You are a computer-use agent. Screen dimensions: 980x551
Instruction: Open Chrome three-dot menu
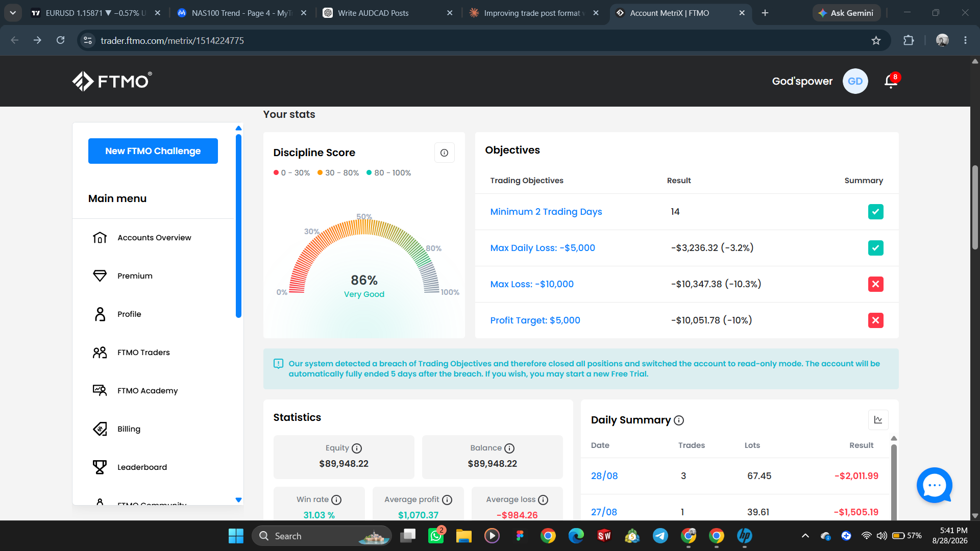pyautogui.click(x=965, y=40)
